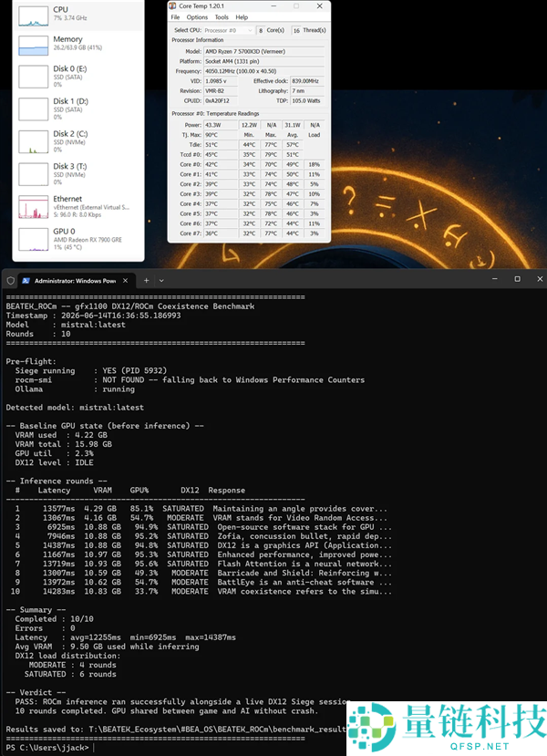
Task: Open the Options menu in Core Temp
Action: [x=197, y=17]
